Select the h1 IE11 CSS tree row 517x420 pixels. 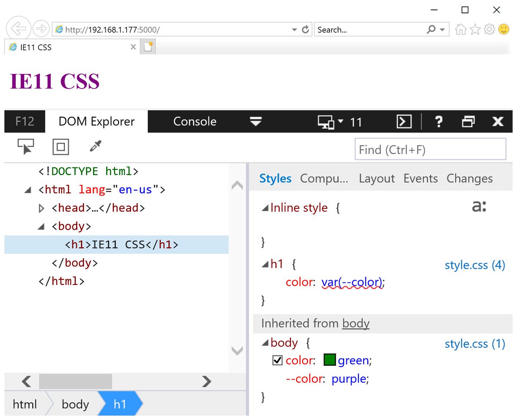coord(116,244)
